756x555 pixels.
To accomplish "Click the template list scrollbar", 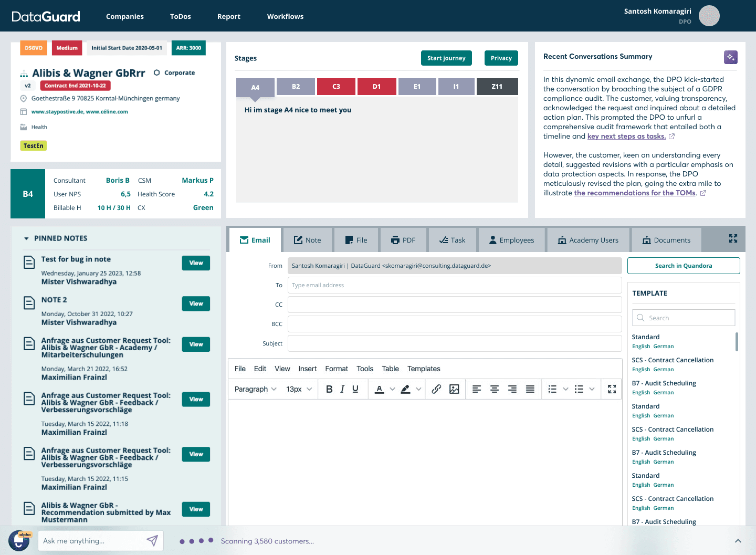I will click(737, 341).
